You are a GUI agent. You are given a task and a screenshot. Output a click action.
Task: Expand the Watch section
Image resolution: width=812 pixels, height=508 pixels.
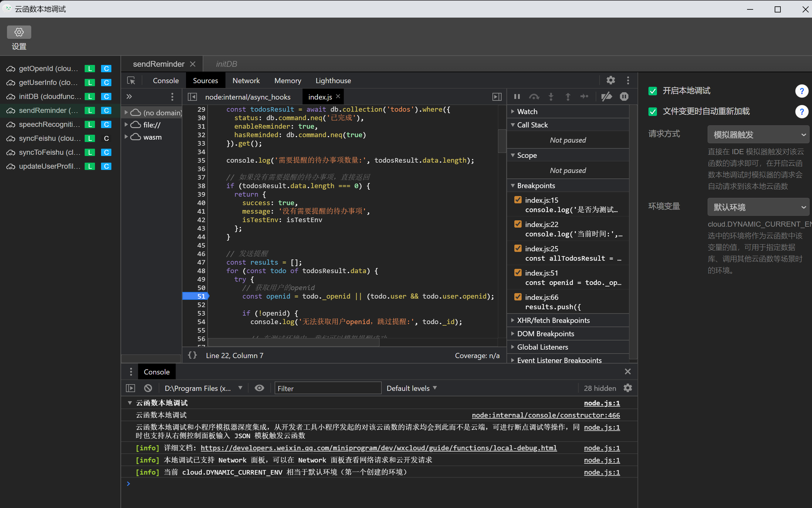527,112
